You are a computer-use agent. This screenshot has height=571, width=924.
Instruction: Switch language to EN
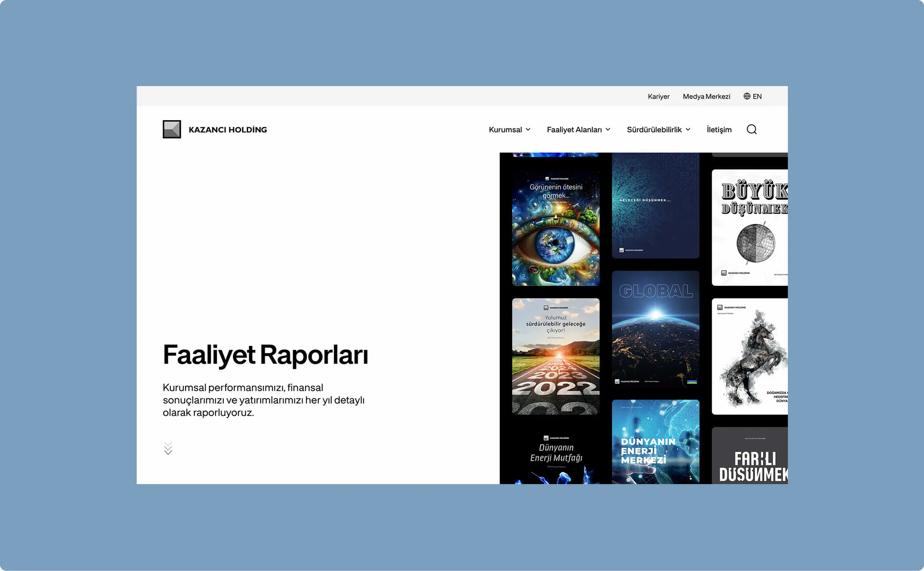(757, 96)
